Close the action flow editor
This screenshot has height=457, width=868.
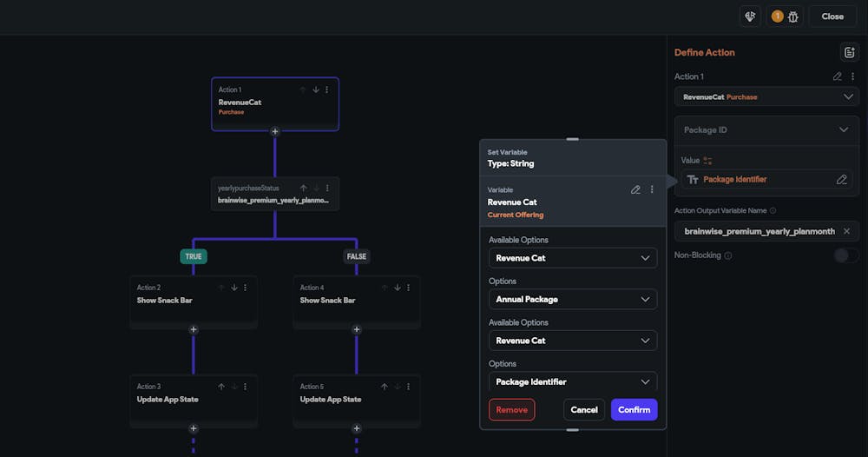[x=832, y=17]
